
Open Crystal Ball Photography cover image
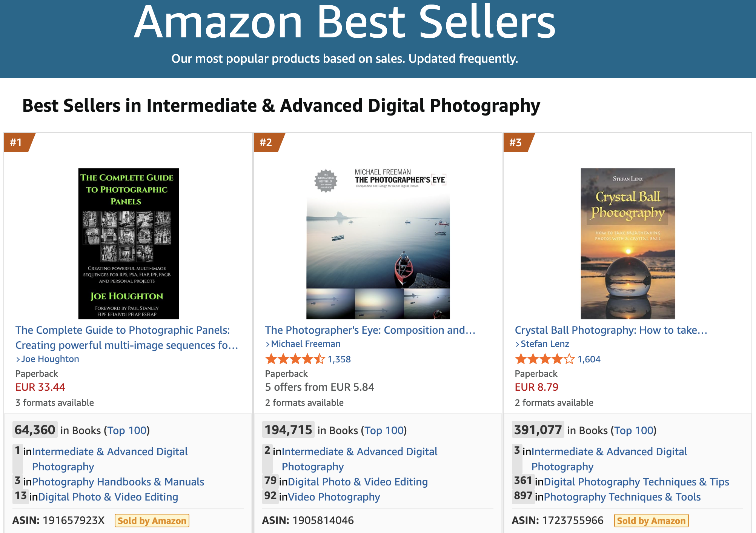click(628, 243)
